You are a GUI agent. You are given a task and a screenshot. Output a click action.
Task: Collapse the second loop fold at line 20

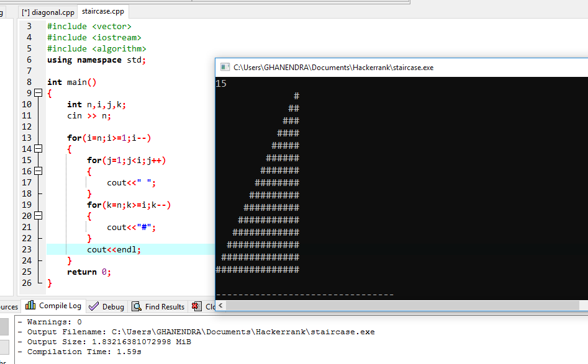pyautogui.click(x=38, y=216)
